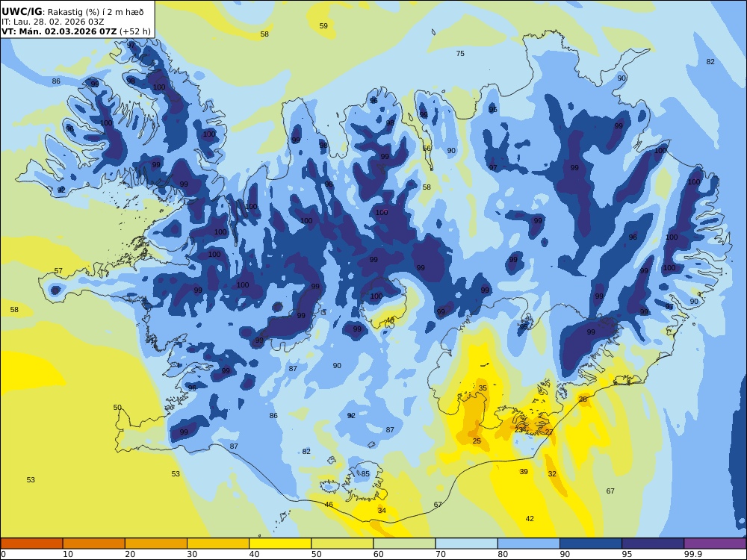
Task: Click the humidity value "27" on the map
Action: [549, 432]
